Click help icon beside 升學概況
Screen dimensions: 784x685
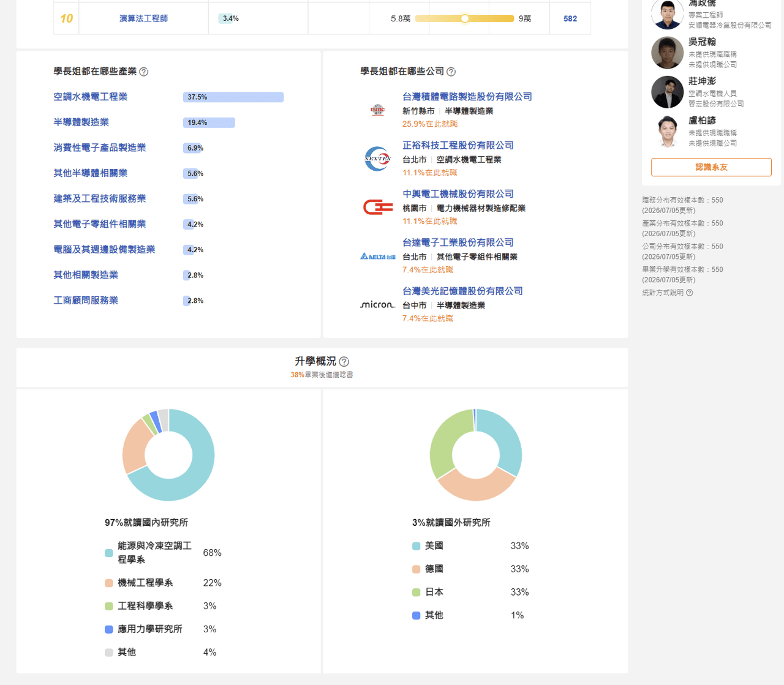coord(344,362)
